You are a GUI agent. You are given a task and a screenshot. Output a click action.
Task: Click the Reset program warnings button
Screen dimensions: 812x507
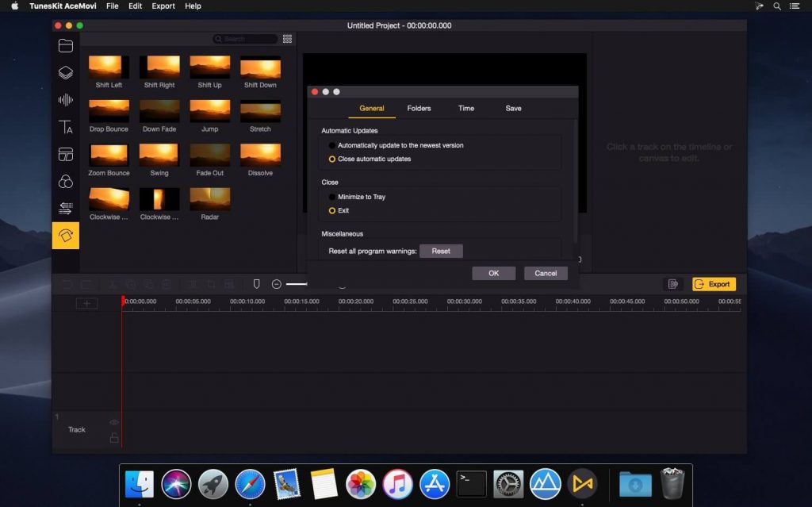coord(441,250)
